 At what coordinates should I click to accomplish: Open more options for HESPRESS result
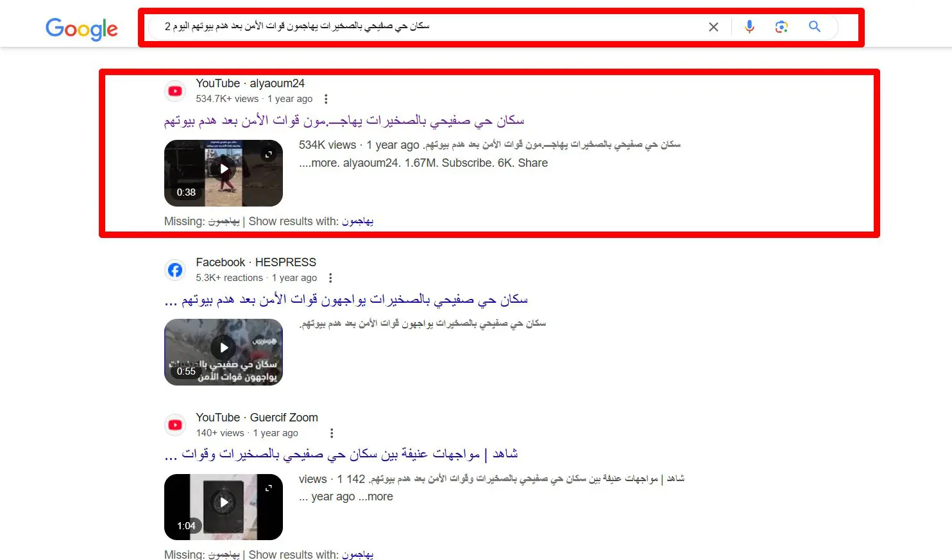(x=330, y=278)
